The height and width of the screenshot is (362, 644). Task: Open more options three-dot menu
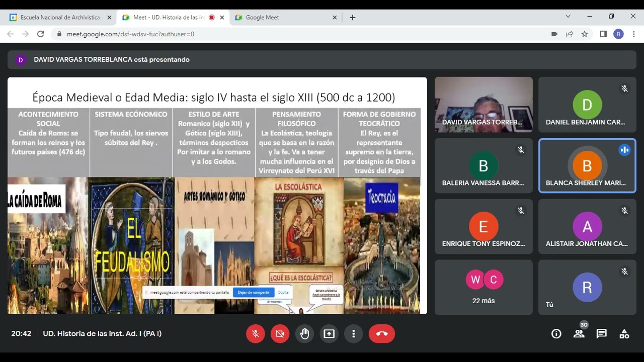(x=354, y=333)
